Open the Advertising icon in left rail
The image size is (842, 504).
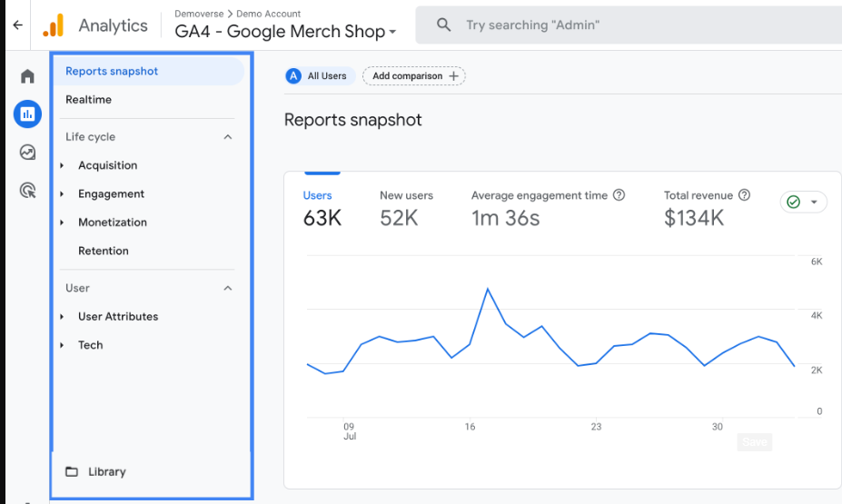pos(27,191)
